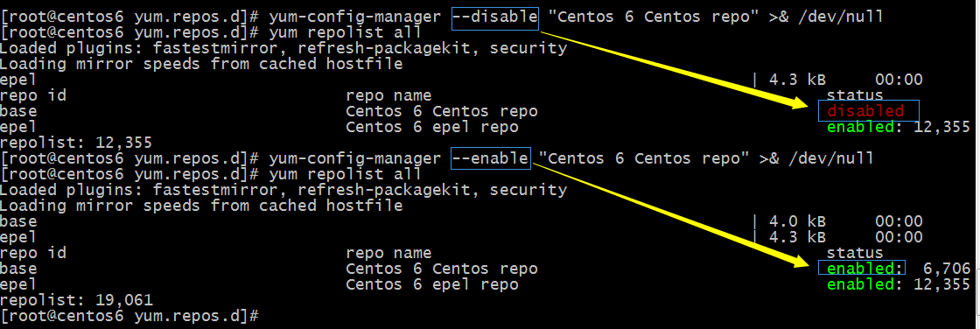
Task: Click the first "Loaded plugins: fastestmirror" line
Action: [283, 48]
